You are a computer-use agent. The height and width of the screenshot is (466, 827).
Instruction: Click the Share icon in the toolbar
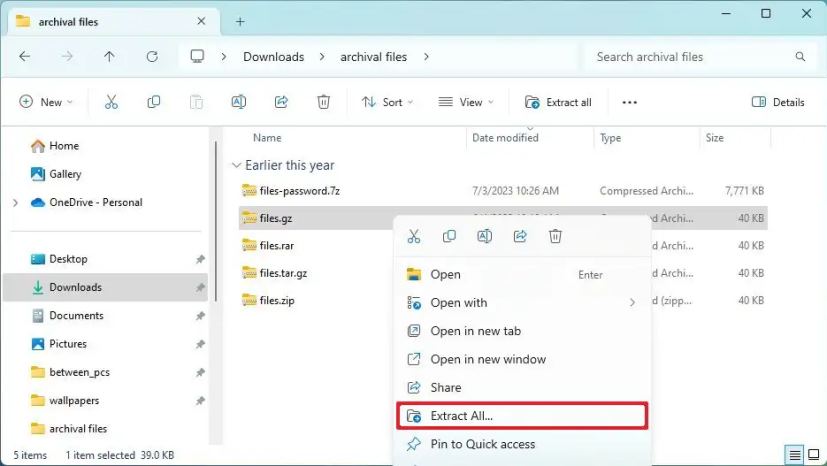tap(281, 102)
